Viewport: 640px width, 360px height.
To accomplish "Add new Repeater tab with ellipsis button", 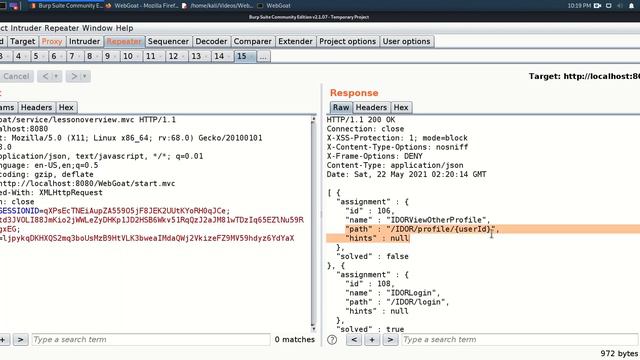I will pos(263,56).
